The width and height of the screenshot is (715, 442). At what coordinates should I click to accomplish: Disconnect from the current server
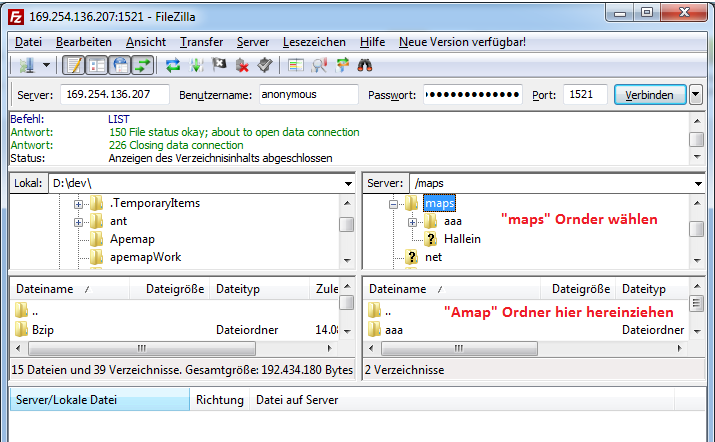[x=242, y=65]
